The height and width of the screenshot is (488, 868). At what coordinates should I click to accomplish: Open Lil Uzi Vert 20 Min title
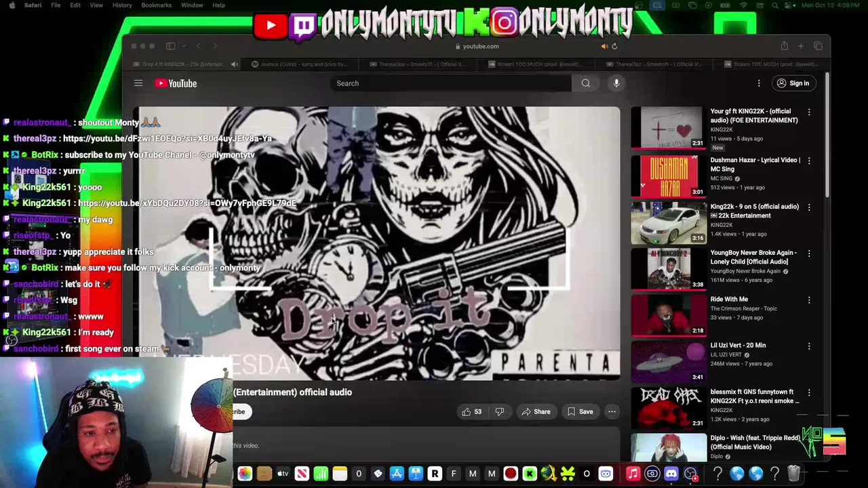[x=738, y=346]
